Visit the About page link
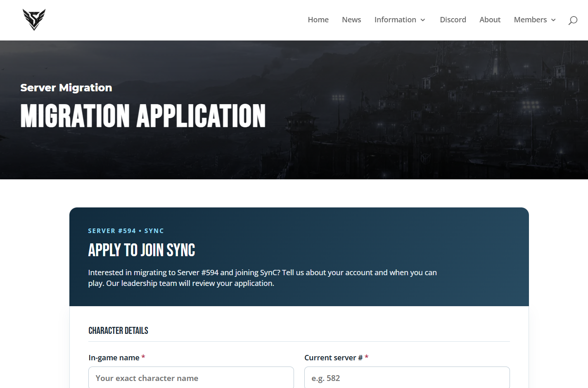 [490, 20]
